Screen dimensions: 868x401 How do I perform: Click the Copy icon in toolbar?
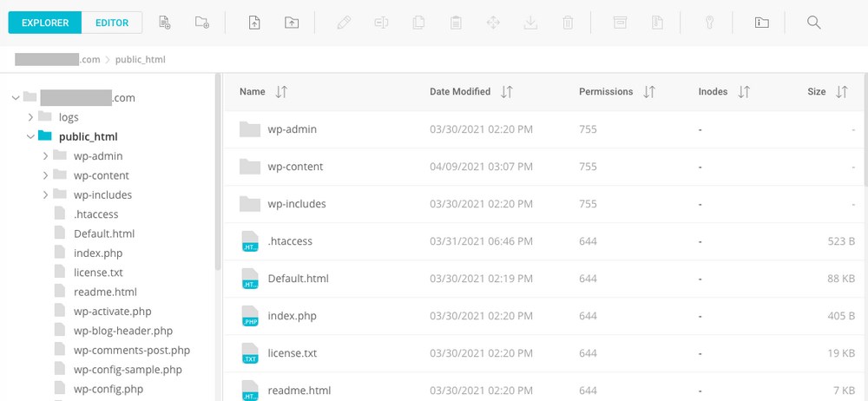(x=418, y=23)
